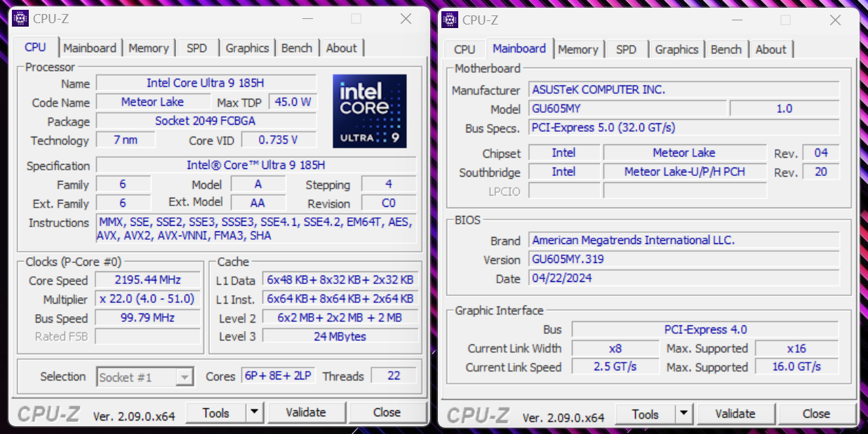Click the Current Link Speed value '2.5 GT/s'

tap(615, 367)
